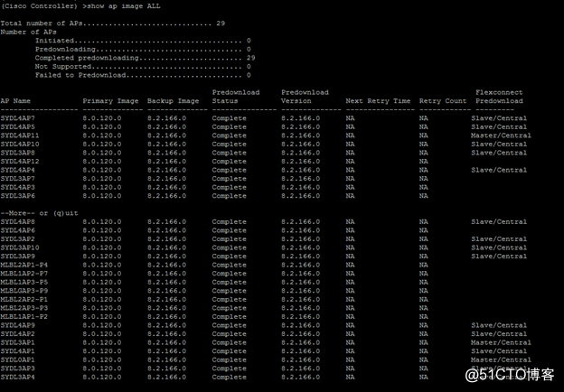This screenshot has height=392, width=564.
Task: Click the 'AP Name' column header
Action: click(x=15, y=101)
